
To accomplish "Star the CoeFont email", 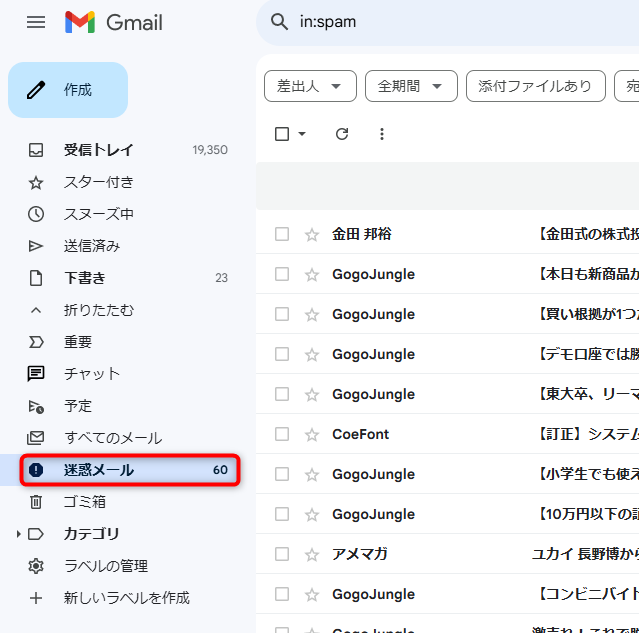I will (x=312, y=434).
